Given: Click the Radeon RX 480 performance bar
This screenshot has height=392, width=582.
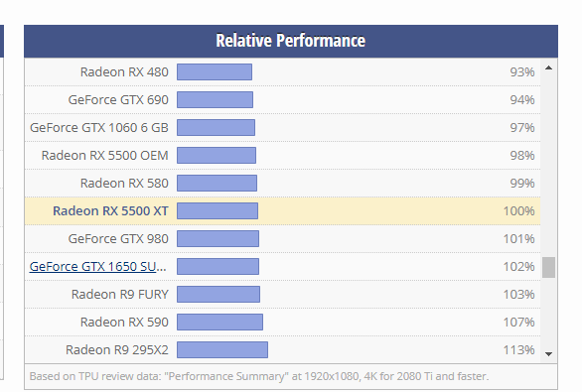Looking at the screenshot, I should point(215,71).
